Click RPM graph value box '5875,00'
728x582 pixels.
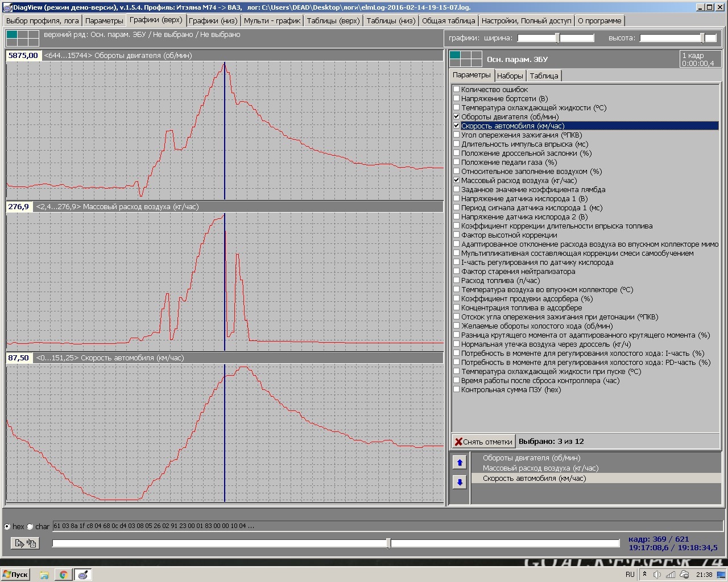23,56
